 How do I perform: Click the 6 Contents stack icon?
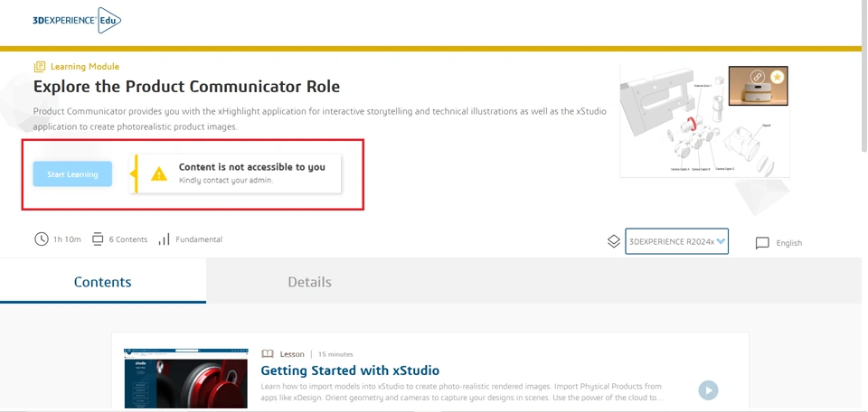pyautogui.click(x=98, y=239)
